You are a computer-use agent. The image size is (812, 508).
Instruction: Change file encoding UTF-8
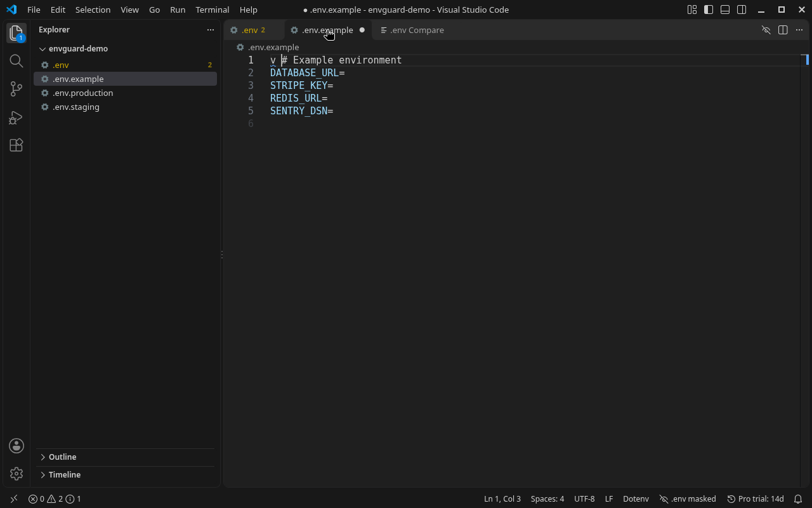point(584,499)
